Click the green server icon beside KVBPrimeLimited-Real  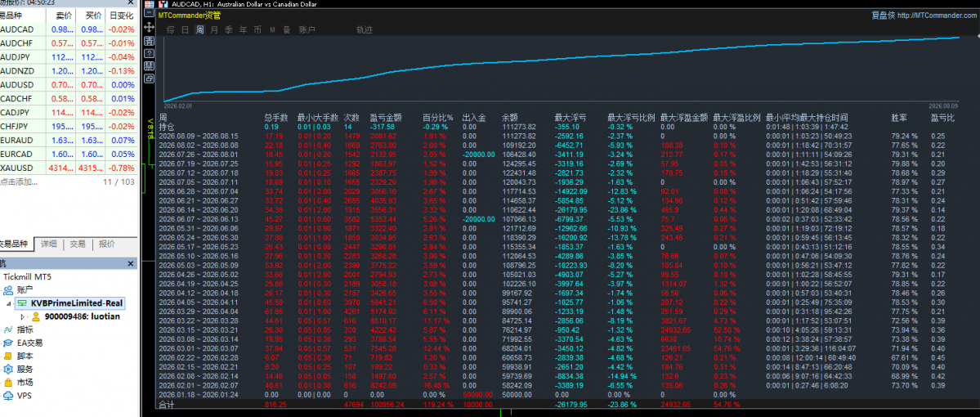click(22, 303)
